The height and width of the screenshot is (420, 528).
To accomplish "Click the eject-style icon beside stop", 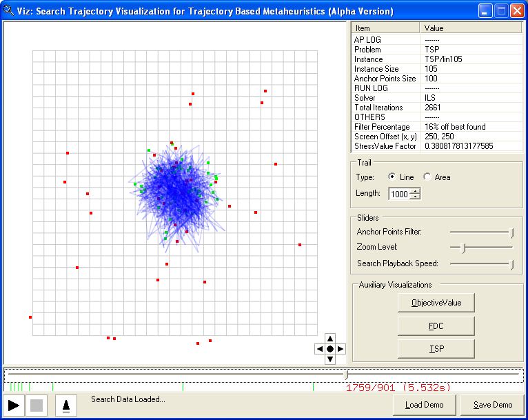I will (66, 406).
